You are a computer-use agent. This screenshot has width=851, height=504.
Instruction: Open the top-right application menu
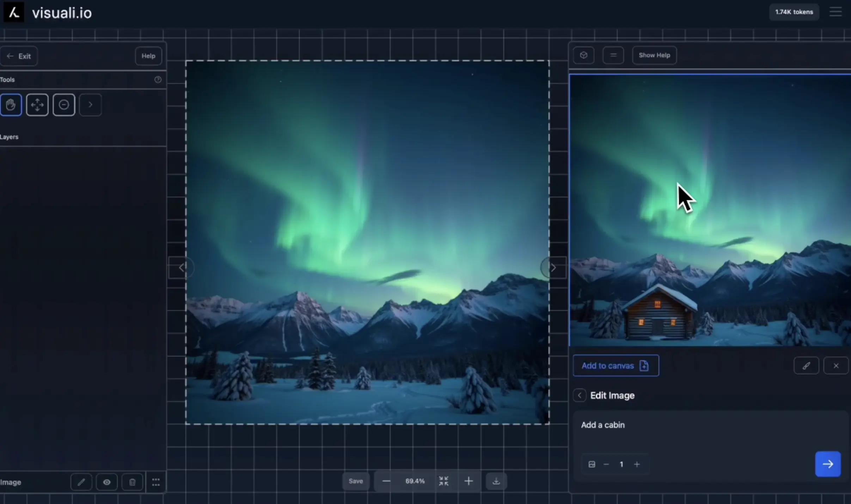pyautogui.click(x=836, y=12)
